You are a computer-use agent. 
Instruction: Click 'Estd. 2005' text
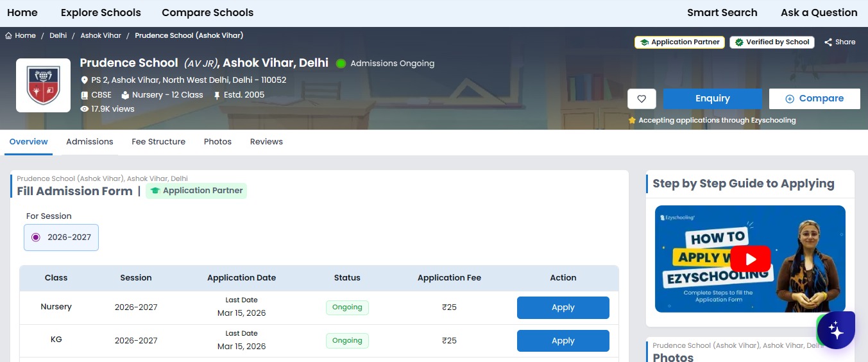coord(243,95)
